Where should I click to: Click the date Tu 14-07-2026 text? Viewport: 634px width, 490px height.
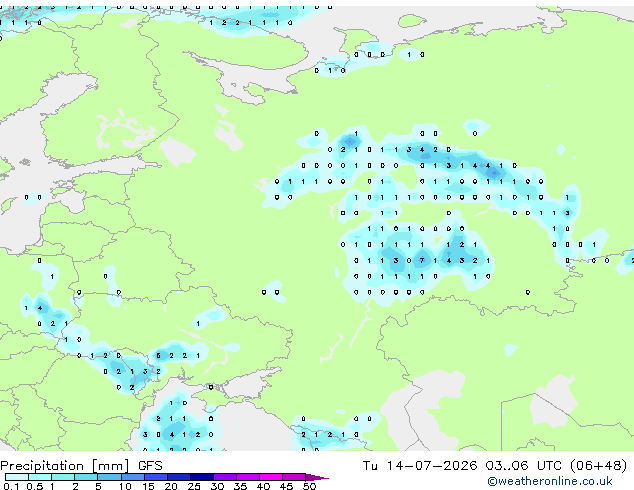420,466
